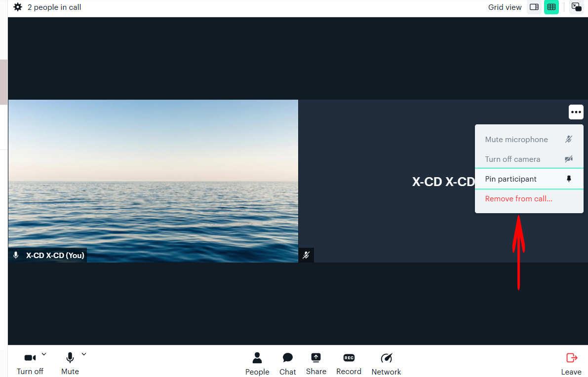The image size is (588, 377).
Task: Start screen Share
Action: pos(316,364)
